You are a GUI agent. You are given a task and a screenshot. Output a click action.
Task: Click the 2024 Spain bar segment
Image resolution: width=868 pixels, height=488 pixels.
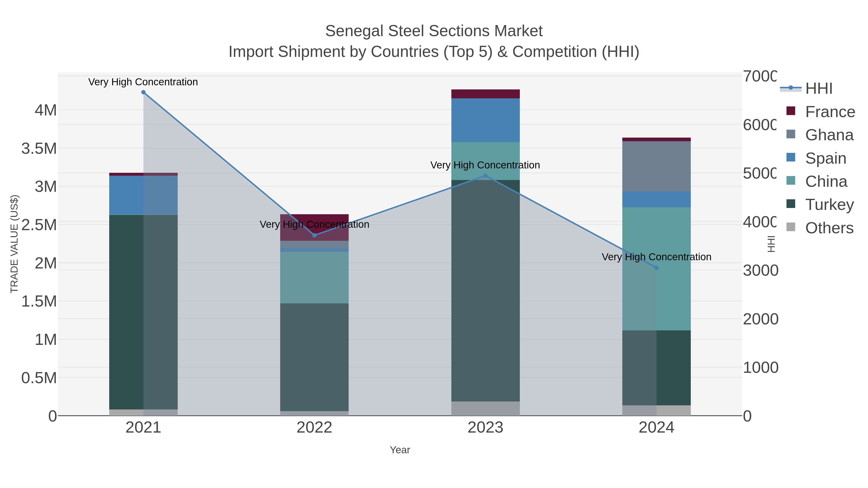(x=656, y=199)
